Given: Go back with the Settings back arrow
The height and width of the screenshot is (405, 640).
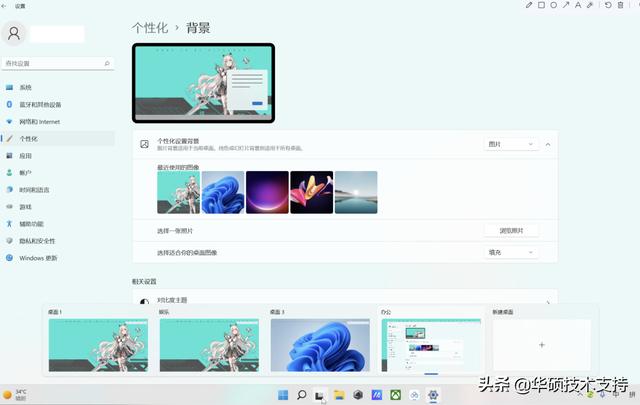Looking at the screenshot, I should point(4,6).
